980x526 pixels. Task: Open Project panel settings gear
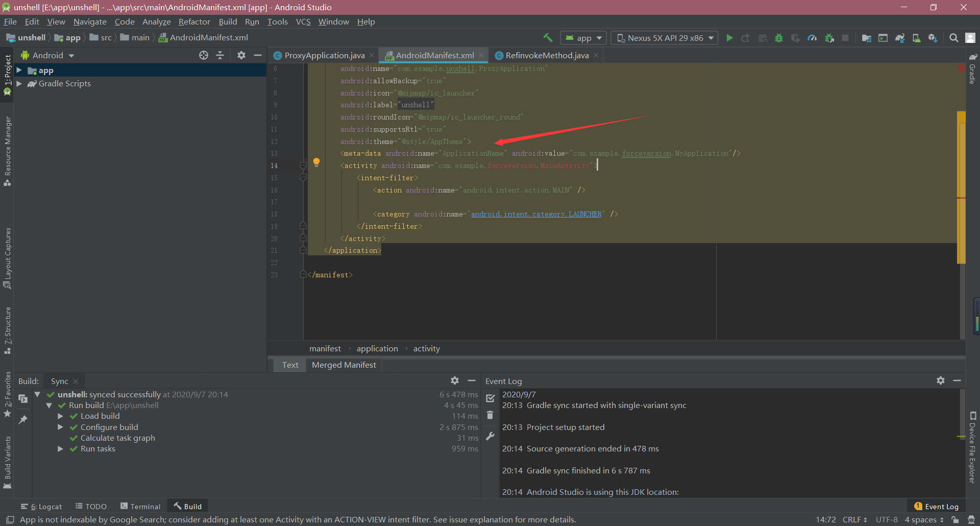click(x=241, y=55)
